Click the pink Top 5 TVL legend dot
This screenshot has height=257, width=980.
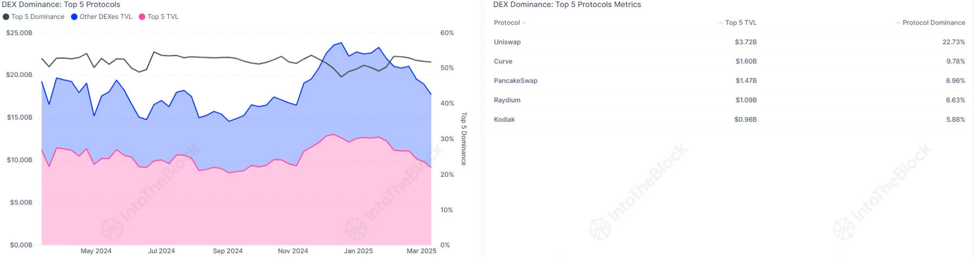tap(142, 17)
